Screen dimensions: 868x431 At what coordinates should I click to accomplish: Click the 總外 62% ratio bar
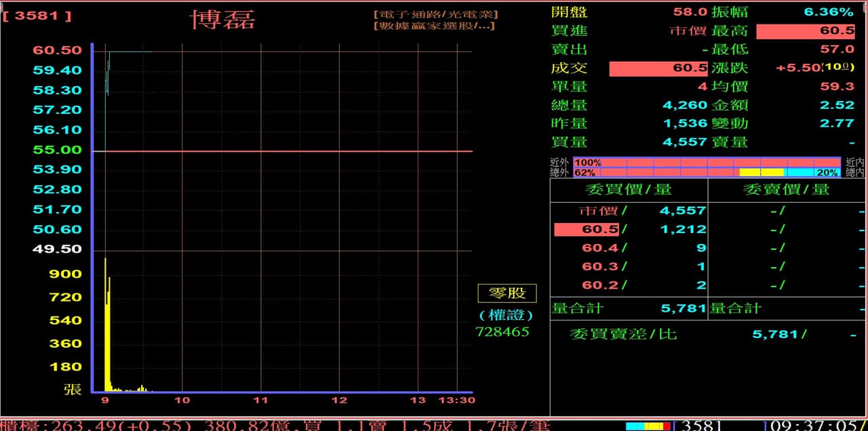click(x=708, y=173)
